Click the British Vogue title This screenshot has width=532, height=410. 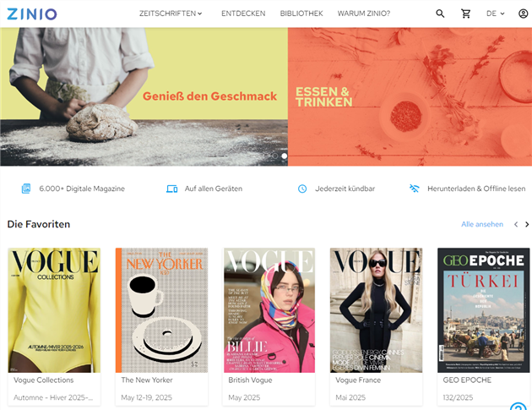[x=250, y=380]
